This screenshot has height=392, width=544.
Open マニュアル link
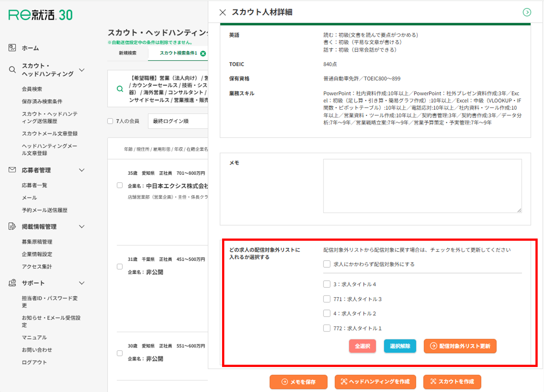point(34,337)
